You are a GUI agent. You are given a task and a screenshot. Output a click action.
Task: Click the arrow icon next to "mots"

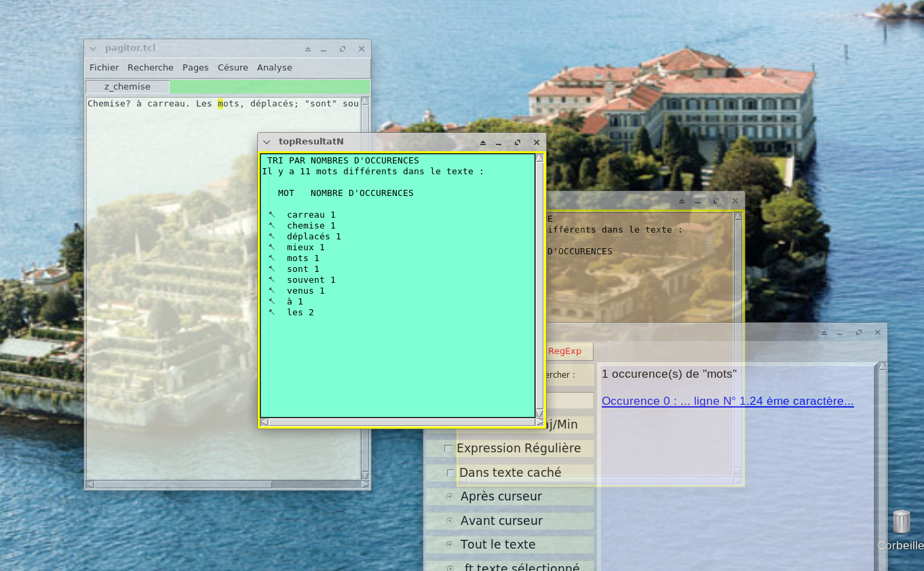(271, 258)
